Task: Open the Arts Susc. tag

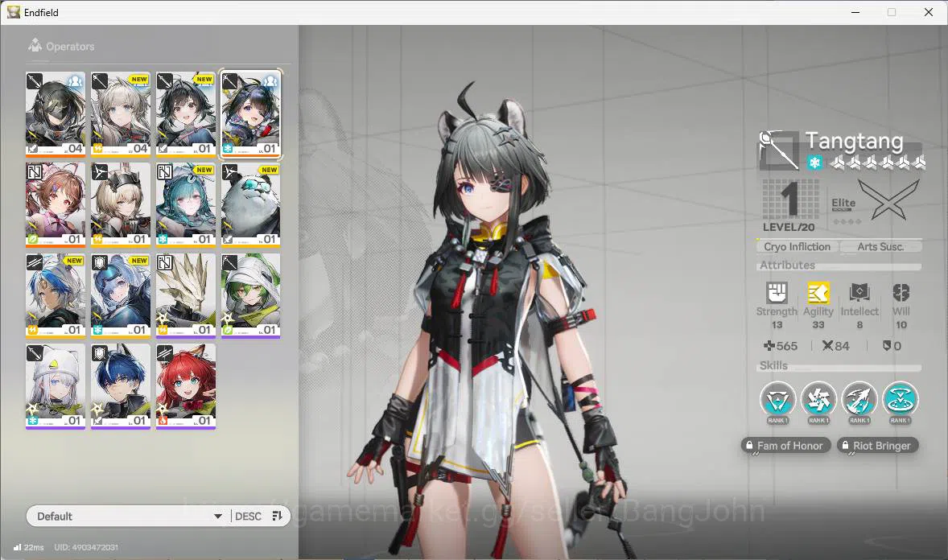Action: pyautogui.click(x=880, y=247)
